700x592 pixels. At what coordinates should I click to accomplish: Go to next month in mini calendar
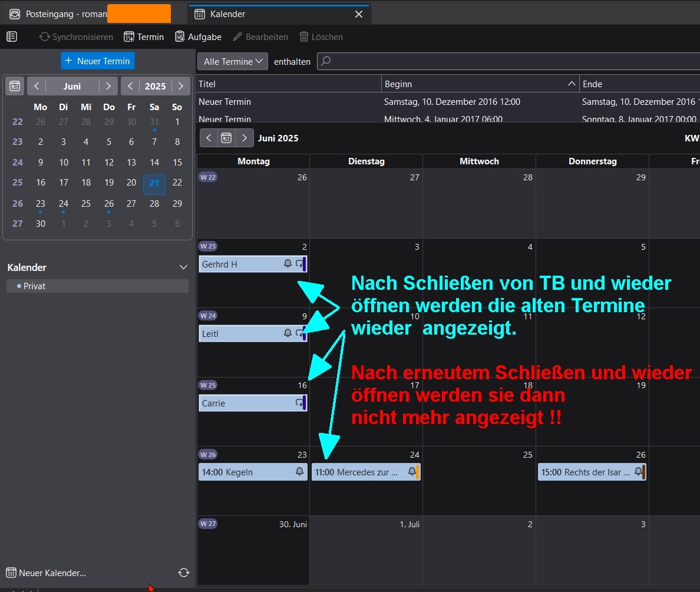click(x=108, y=86)
